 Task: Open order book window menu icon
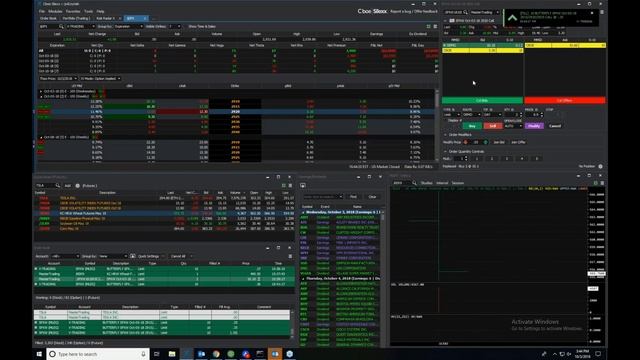[290, 256]
